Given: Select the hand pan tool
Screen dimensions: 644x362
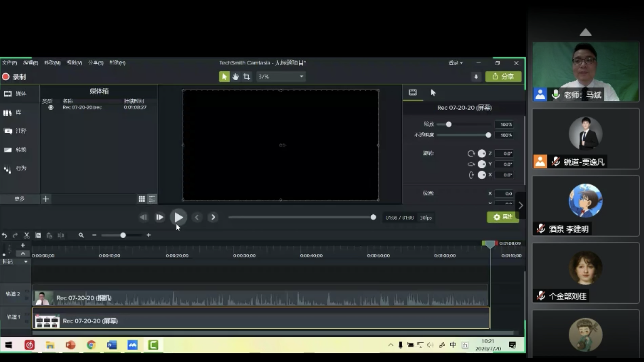Looking at the screenshot, I should (x=236, y=77).
